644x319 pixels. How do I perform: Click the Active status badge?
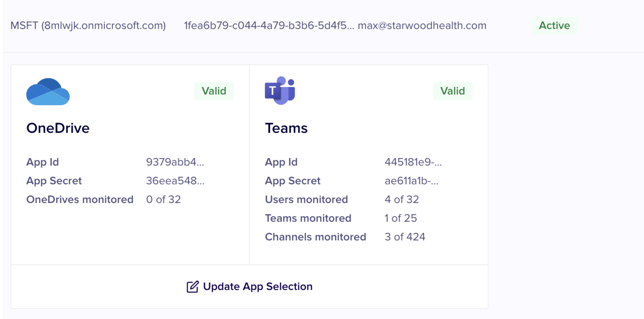tap(554, 25)
